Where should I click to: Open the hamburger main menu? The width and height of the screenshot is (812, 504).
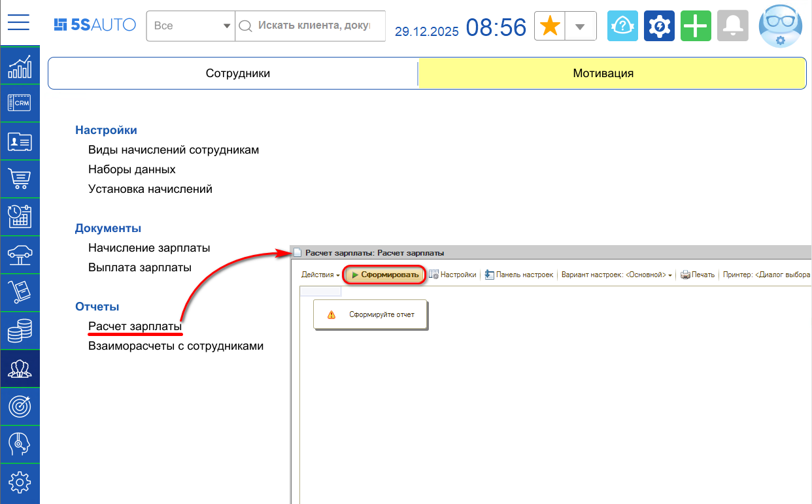(x=19, y=23)
